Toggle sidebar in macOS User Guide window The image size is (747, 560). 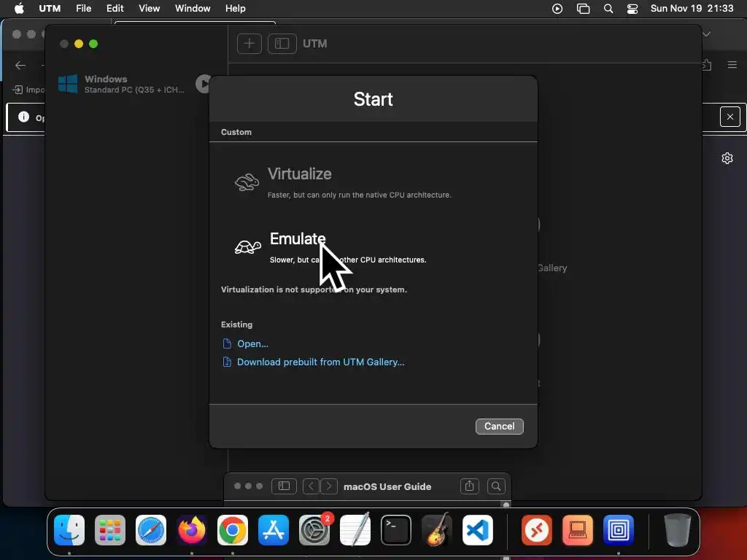point(284,486)
